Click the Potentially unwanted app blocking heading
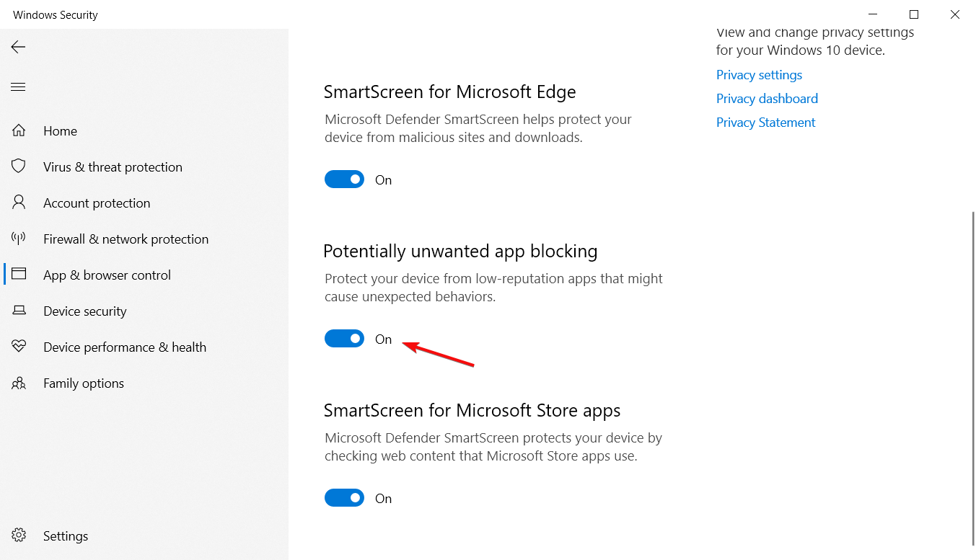This screenshot has width=976, height=560. tap(460, 252)
